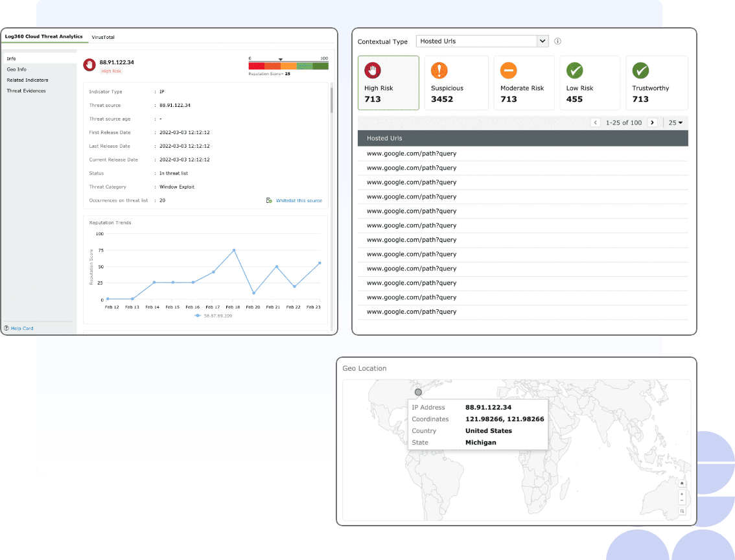Go to the next page of Hosted Urls
This screenshot has width=735, height=560.
coord(653,122)
